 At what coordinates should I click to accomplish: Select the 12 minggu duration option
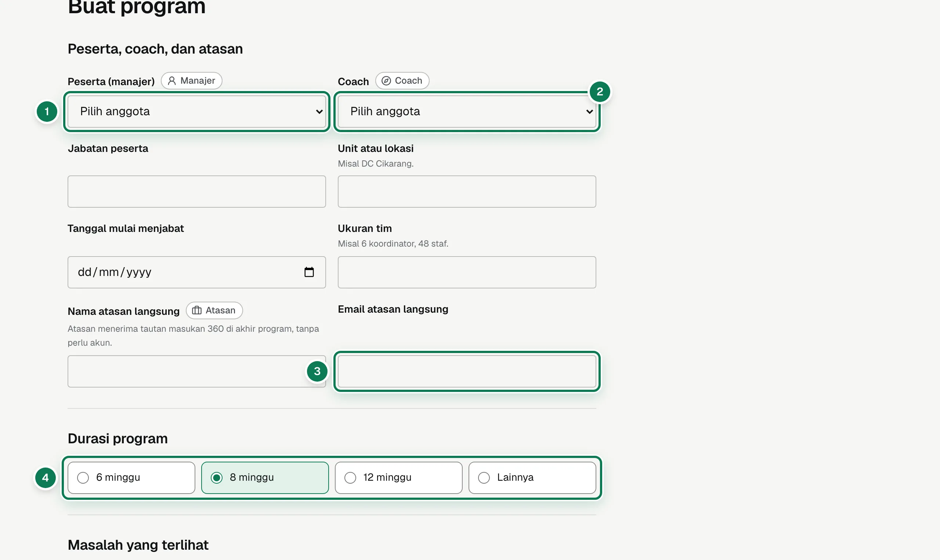399,478
